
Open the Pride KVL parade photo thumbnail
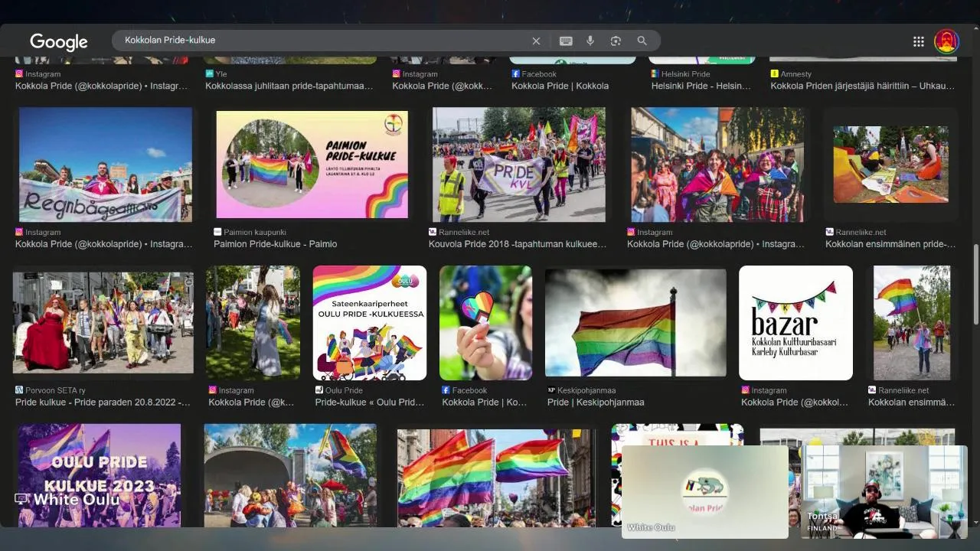point(519,165)
